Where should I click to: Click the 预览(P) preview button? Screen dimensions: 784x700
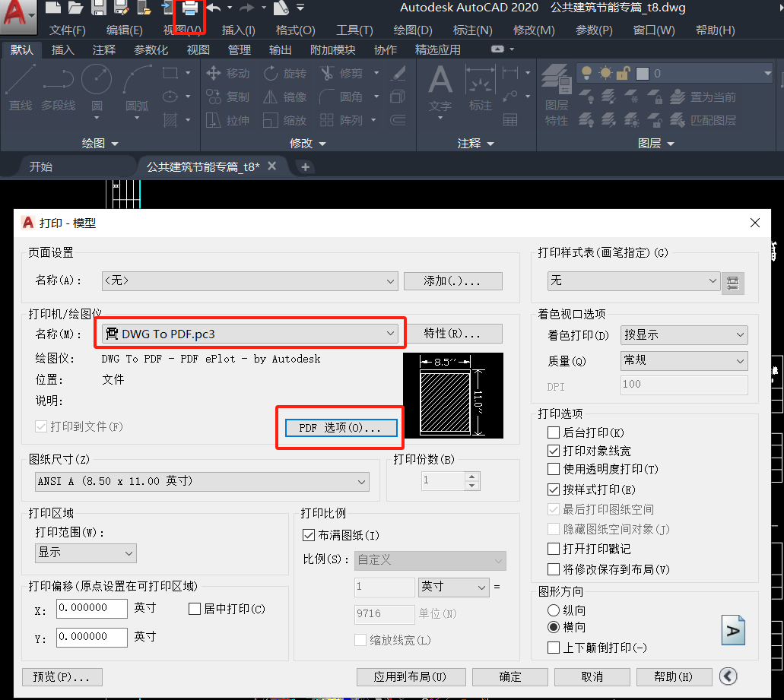(62, 676)
